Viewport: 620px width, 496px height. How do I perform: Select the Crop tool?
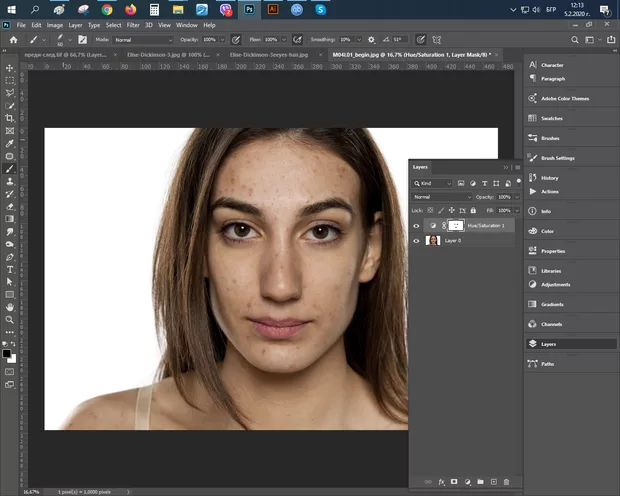(x=9, y=118)
